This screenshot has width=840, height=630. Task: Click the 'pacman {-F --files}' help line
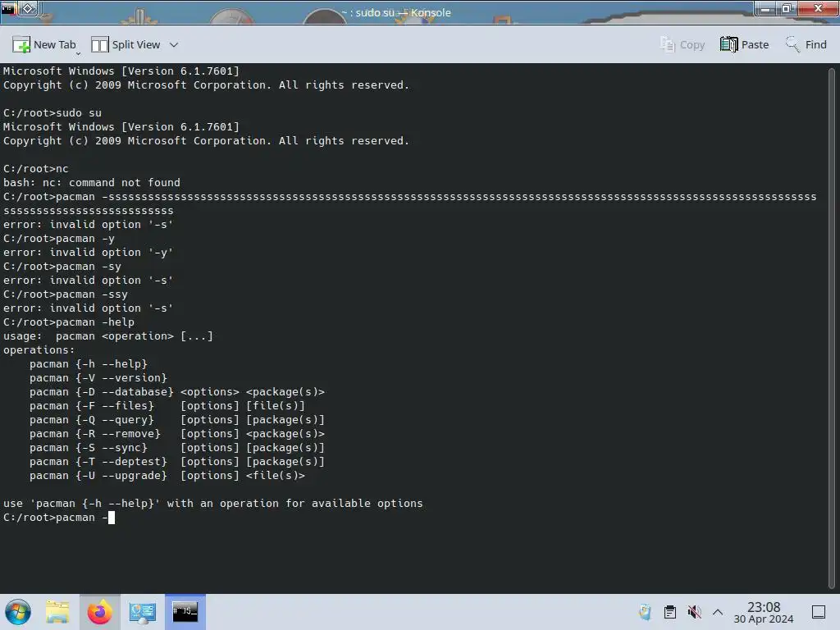click(x=167, y=406)
